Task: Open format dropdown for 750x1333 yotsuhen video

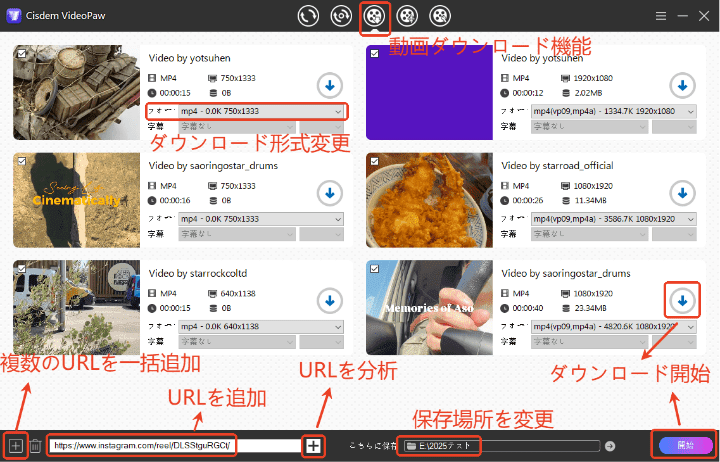Action: pyautogui.click(x=261, y=111)
